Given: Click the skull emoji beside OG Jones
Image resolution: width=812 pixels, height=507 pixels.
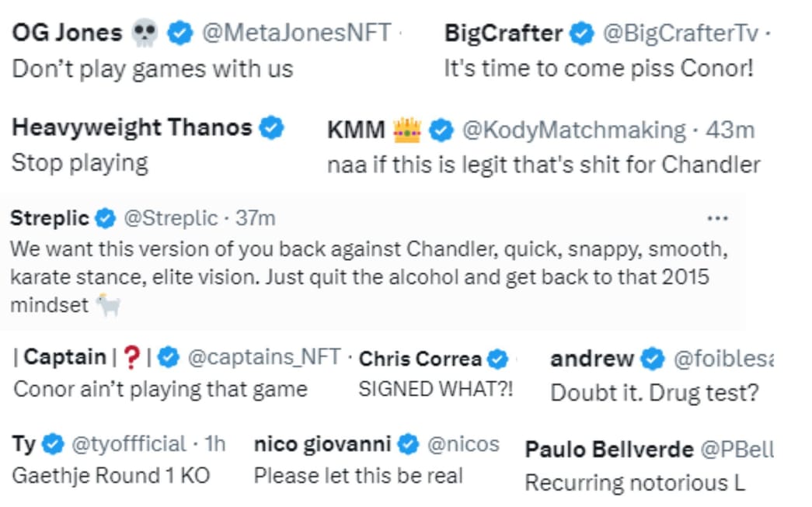Looking at the screenshot, I should [x=145, y=33].
